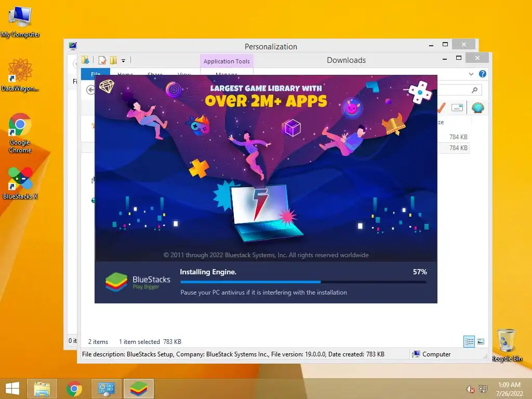
Task: Click the Windows Start button
Action: pyautogui.click(x=12, y=389)
